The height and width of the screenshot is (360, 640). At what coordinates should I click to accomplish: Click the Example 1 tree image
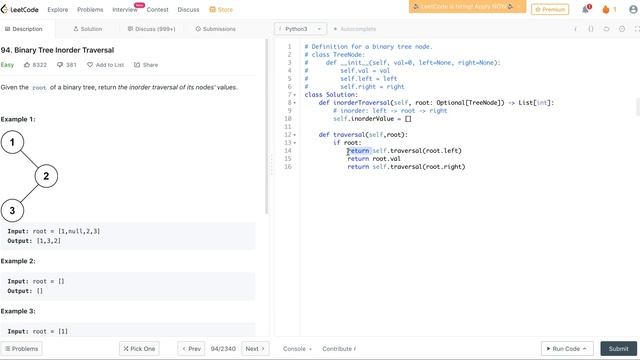(x=29, y=176)
